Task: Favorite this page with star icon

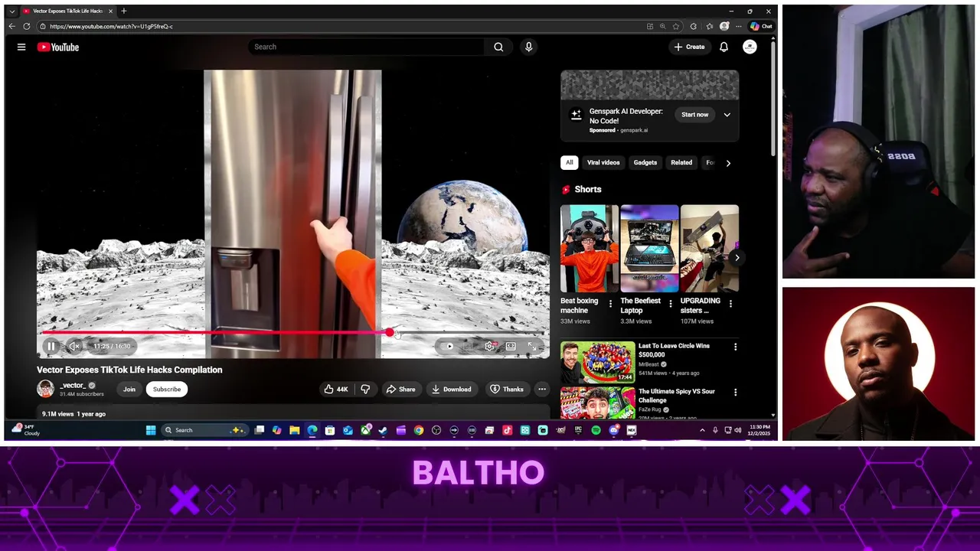Action: tap(676, 26)
